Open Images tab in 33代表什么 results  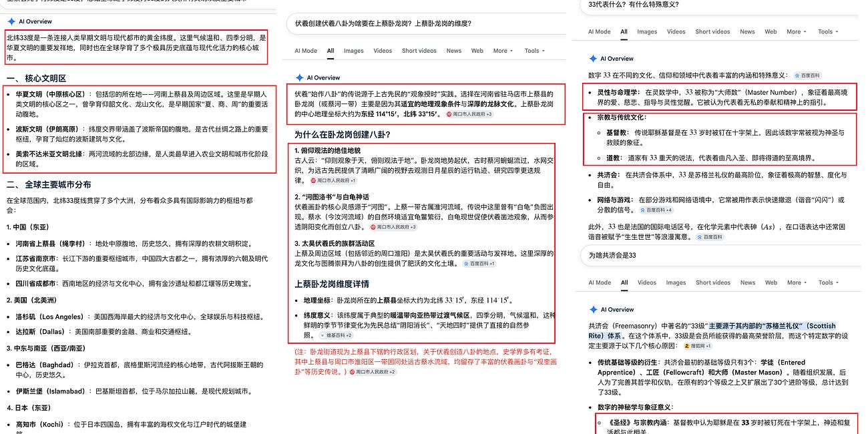click(x=647, y=31)
